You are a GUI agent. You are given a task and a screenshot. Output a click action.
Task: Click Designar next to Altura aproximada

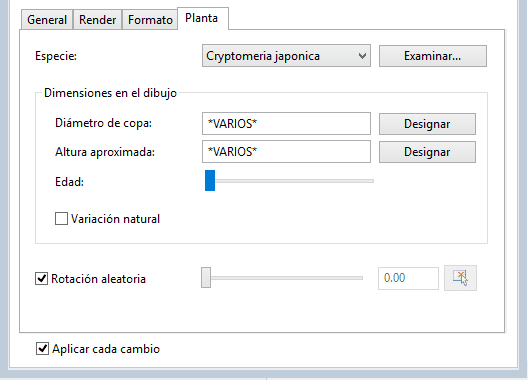pos(427,152)
